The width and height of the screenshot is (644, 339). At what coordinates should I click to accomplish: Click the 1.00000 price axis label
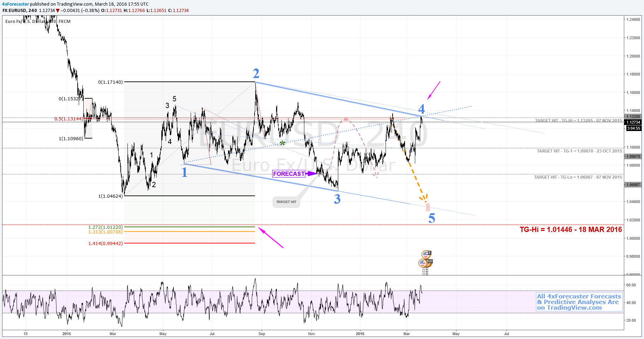633,238
